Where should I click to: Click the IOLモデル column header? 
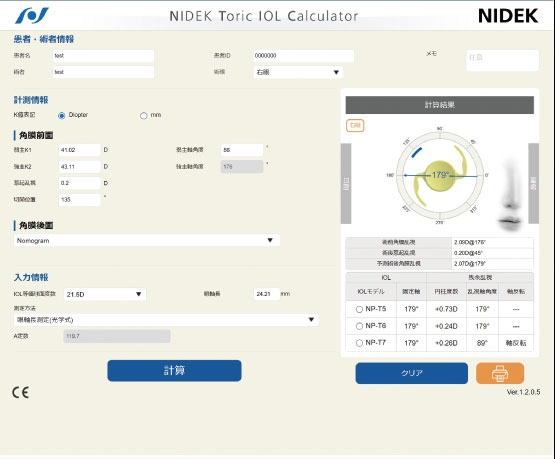pos(371,292)
